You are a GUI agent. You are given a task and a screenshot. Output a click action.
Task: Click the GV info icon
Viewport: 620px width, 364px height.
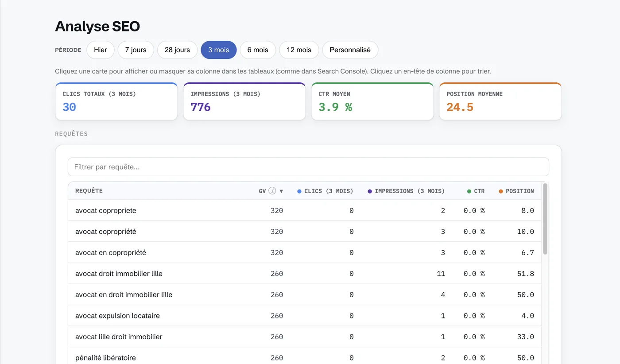272,191
